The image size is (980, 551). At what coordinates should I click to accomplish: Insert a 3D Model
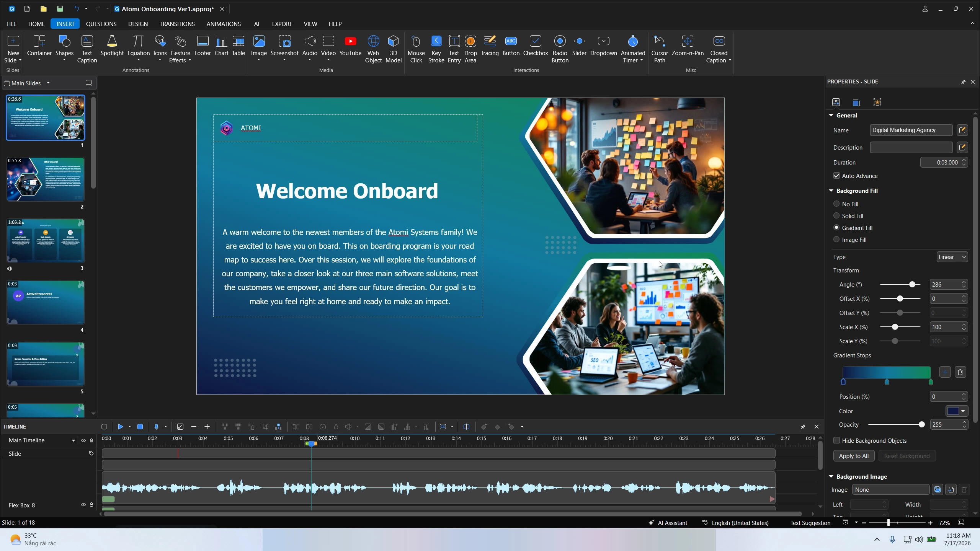(x=393, y=49)
